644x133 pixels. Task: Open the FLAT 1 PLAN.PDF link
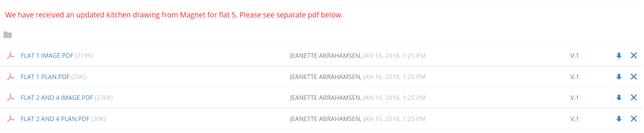coord(45,77)
